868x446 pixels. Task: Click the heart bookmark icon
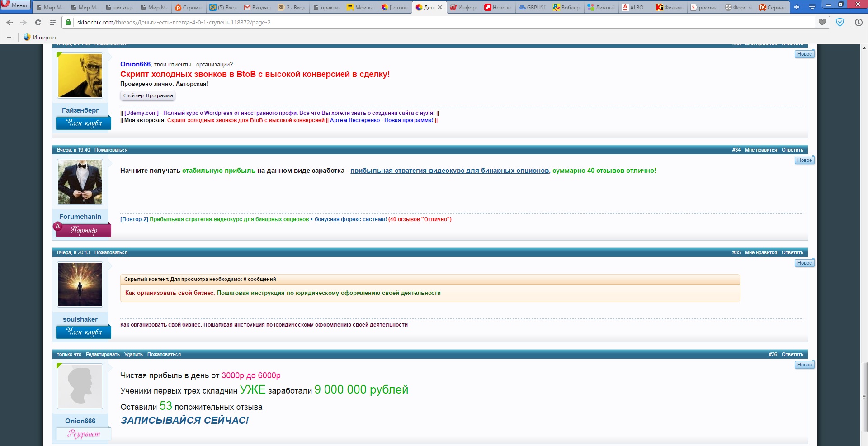tap(822, 22)
